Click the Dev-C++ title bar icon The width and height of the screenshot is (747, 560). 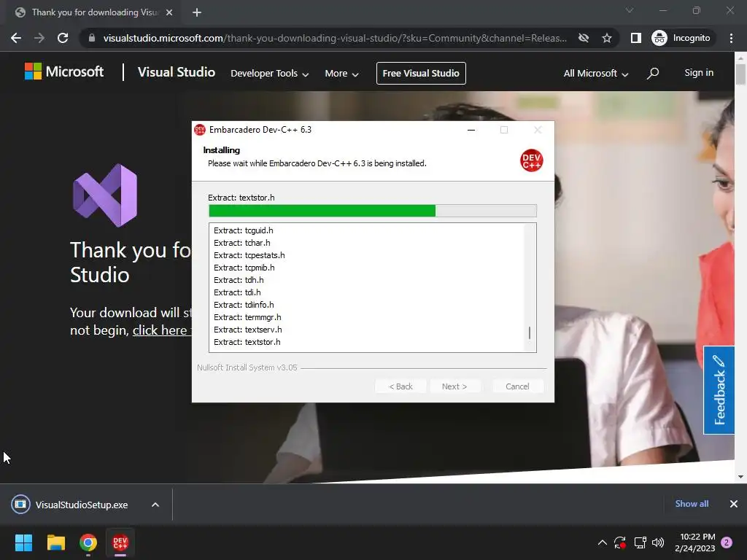tap(200, 130)
